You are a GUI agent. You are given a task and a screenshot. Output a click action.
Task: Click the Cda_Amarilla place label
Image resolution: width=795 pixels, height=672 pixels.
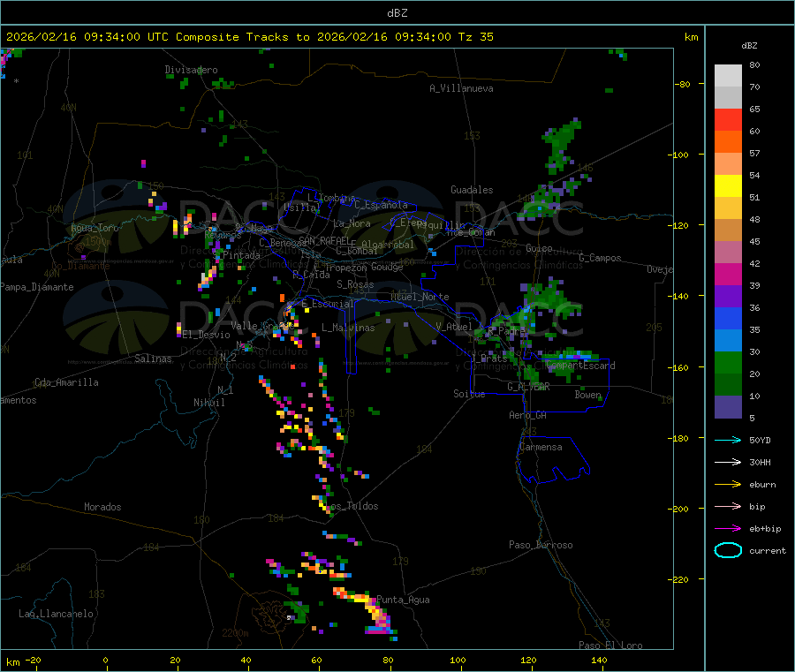66,382
